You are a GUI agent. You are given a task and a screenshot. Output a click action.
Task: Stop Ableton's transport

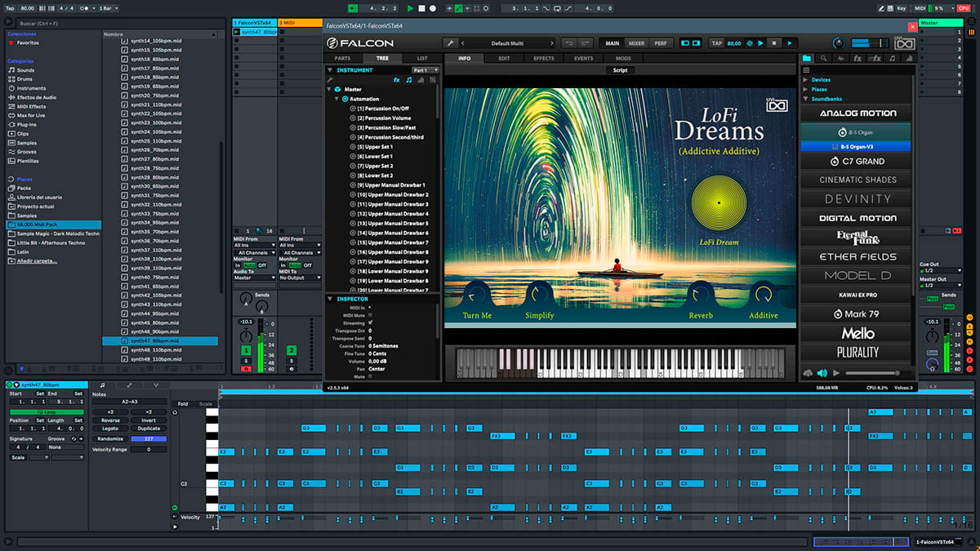(x=422, y=8)
